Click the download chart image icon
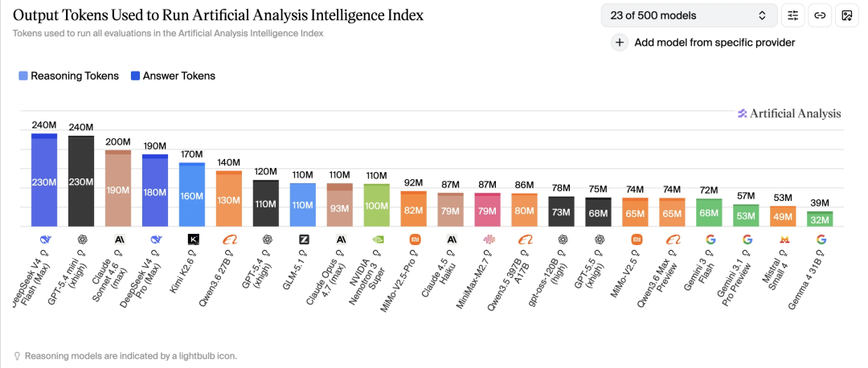Image resolution: width=868 pixels, height=368 pixels. click(846, 15)
